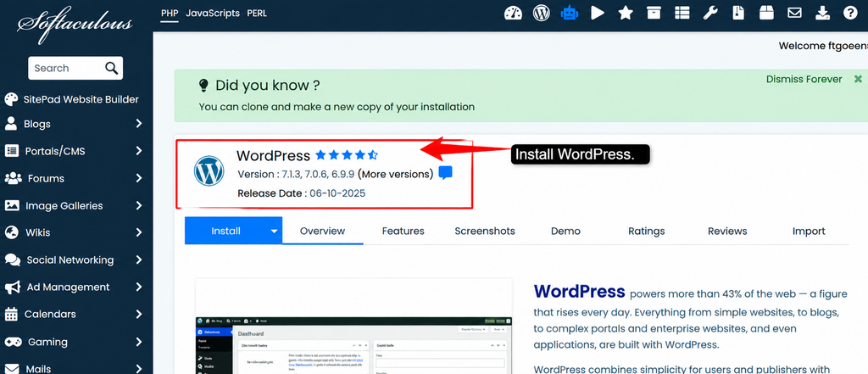Open the Screenshots tab
This screenshot has height=374, width=868.
click(x=485, y=231)
